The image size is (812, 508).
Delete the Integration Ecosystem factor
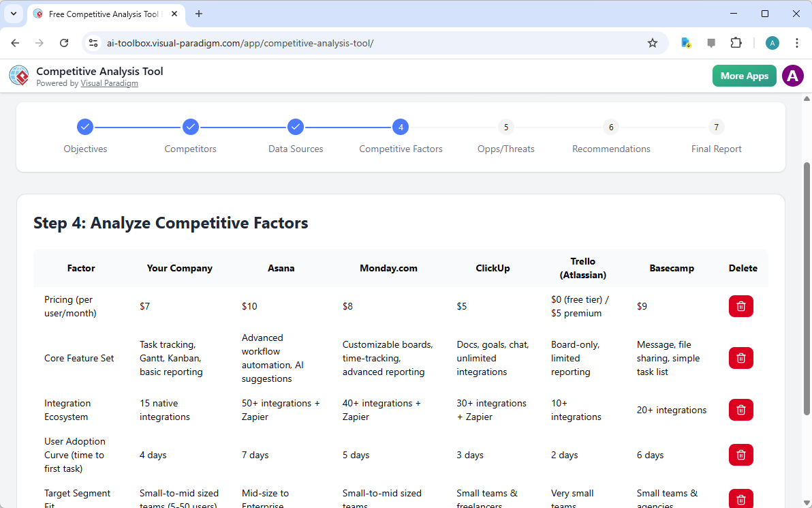coord(740,410)
